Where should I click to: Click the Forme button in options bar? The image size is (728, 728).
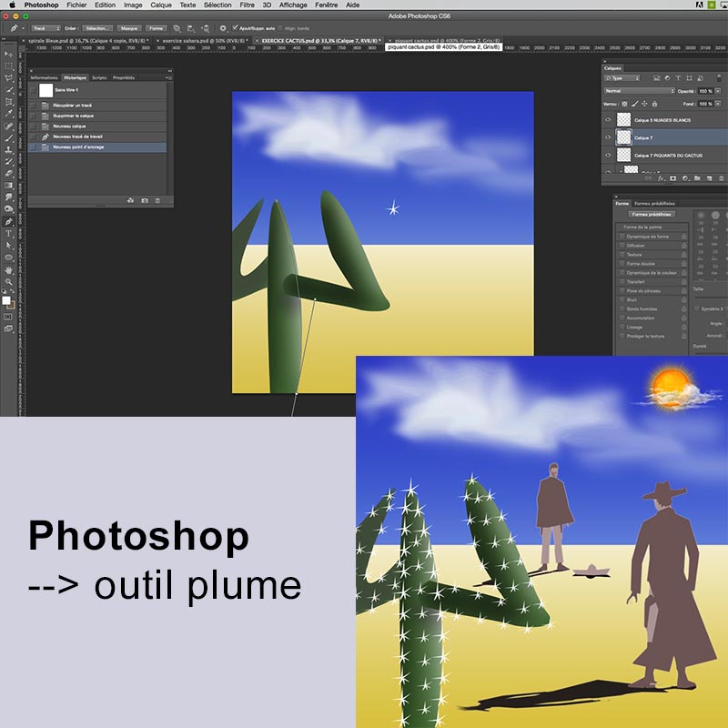(156, 28)
